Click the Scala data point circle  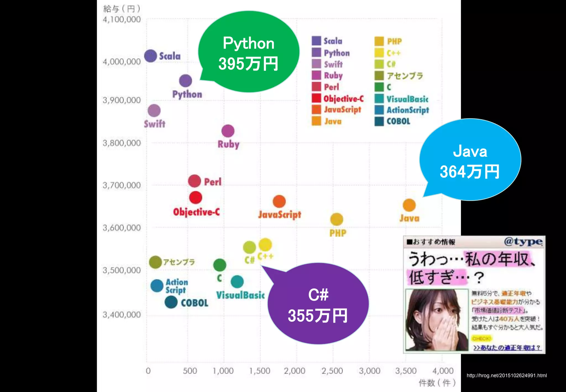pyautogui.click(x=151, y=56)
